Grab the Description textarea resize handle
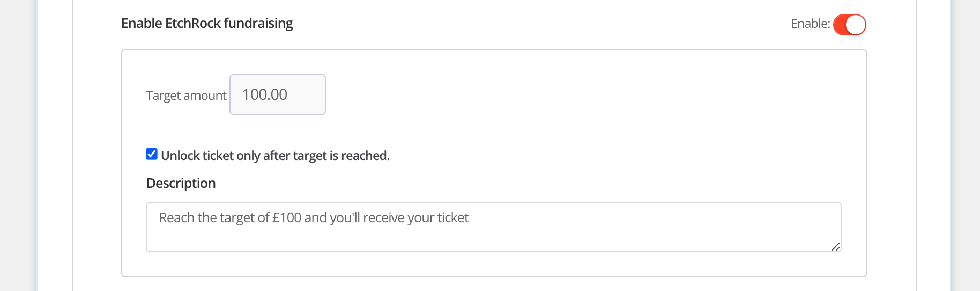The height and width of the screenshot is (291, 980). coord(835,246)
